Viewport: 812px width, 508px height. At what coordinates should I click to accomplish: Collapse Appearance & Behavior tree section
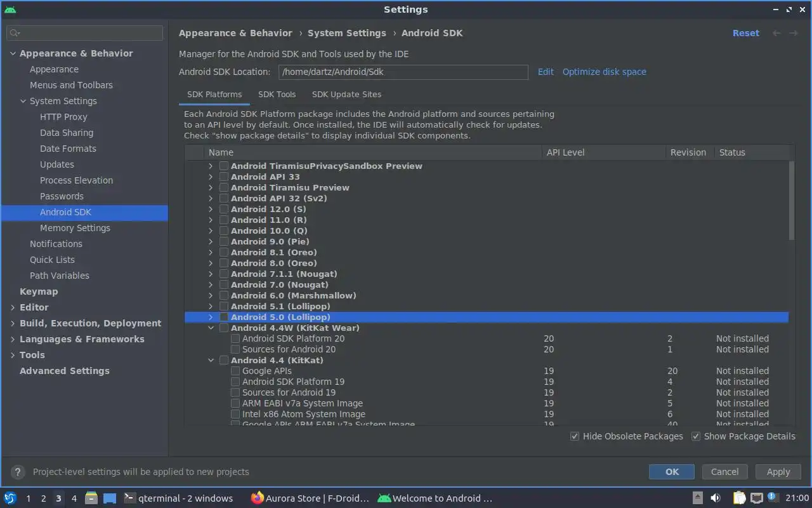(13, 53)
